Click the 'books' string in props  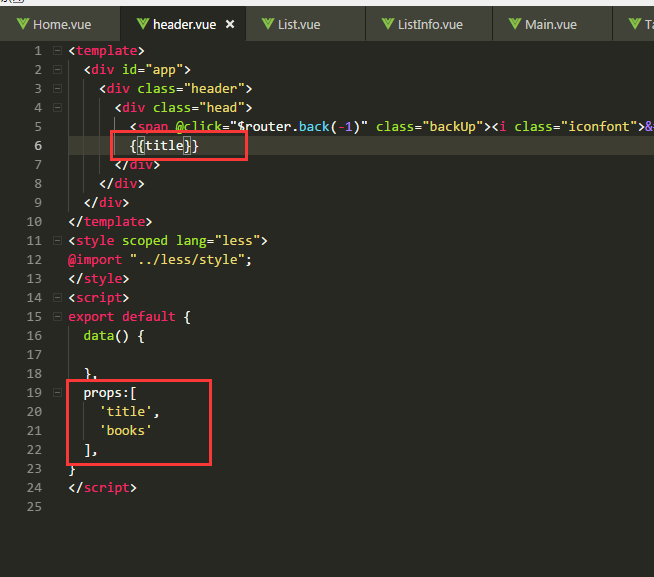[126, 431]
